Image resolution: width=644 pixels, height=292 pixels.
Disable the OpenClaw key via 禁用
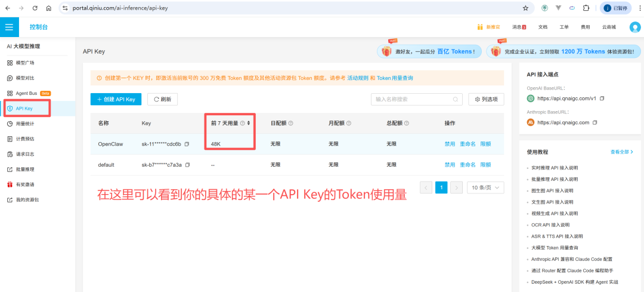[450, 144]
